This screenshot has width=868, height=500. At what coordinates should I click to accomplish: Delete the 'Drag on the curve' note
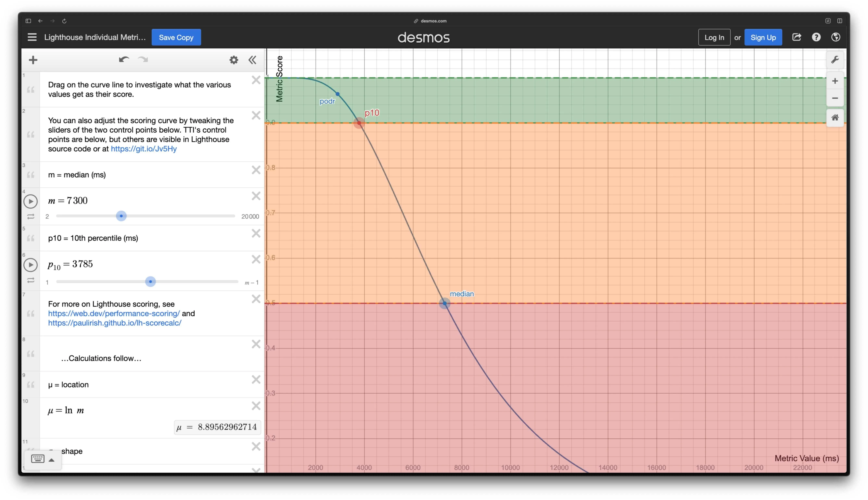tap(256, 80)
